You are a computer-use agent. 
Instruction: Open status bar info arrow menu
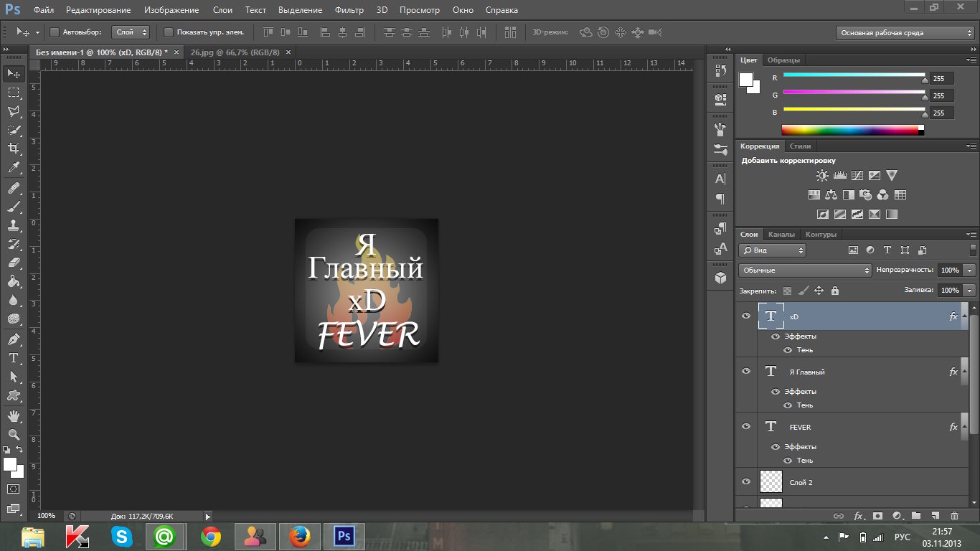(208, 516)
